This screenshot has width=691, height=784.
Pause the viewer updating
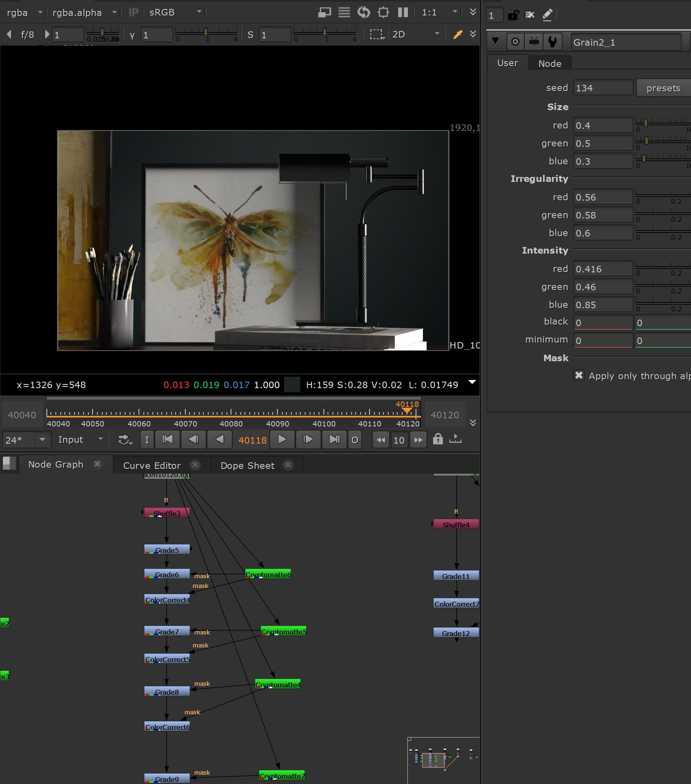(x=403, y=12)
